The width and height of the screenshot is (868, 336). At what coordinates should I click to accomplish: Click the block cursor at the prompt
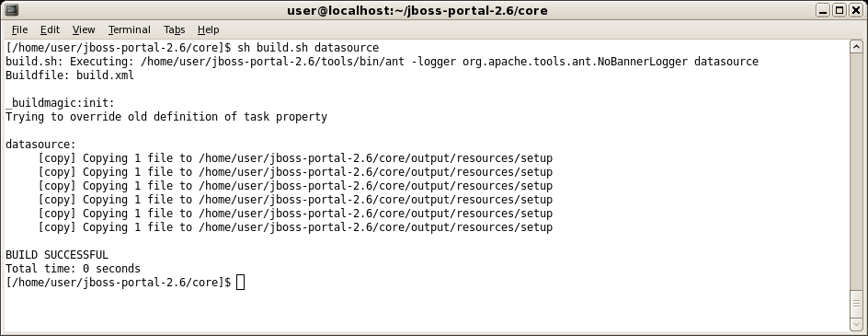click(240, 283)
